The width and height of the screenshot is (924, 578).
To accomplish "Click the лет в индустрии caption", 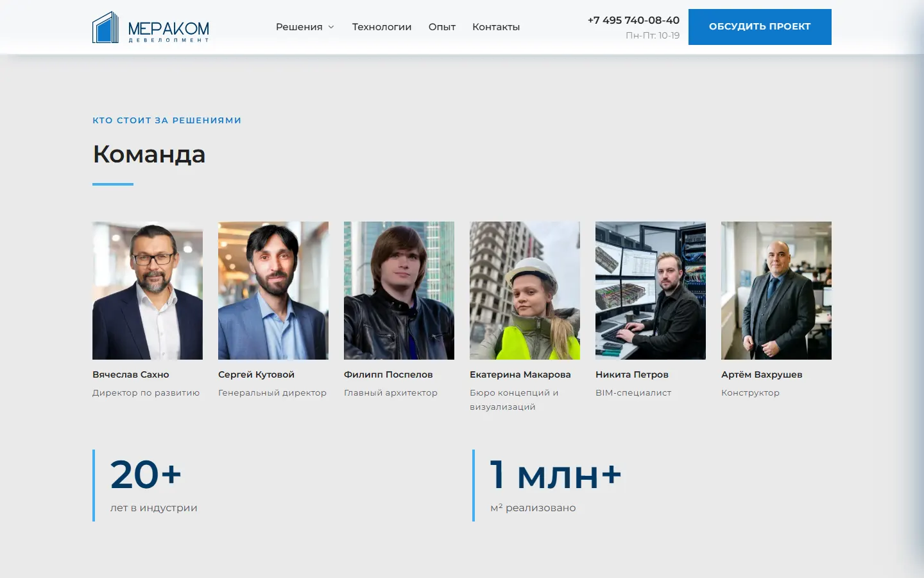I will 153,507.
